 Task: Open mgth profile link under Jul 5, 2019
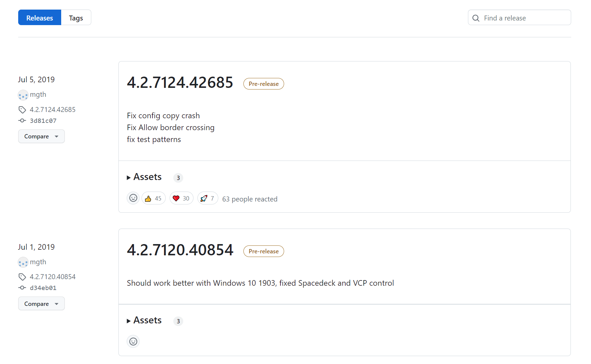pyautogui.click(x=38, y=94)
